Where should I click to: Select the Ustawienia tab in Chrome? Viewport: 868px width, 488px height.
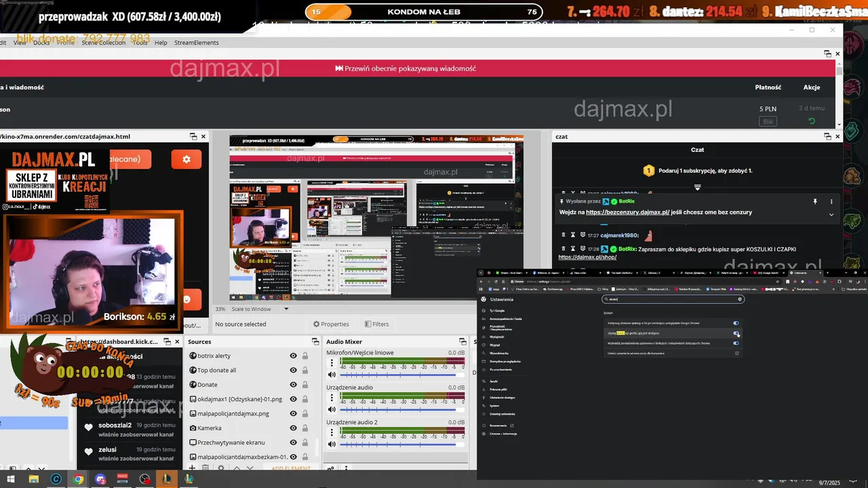[807, 272]
